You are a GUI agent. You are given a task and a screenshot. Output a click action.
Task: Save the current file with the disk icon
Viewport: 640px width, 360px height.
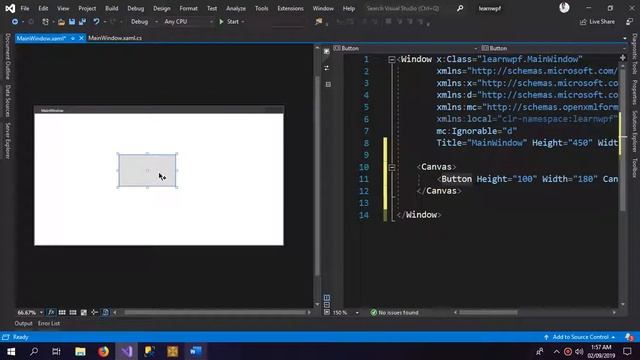click(72, 22)
